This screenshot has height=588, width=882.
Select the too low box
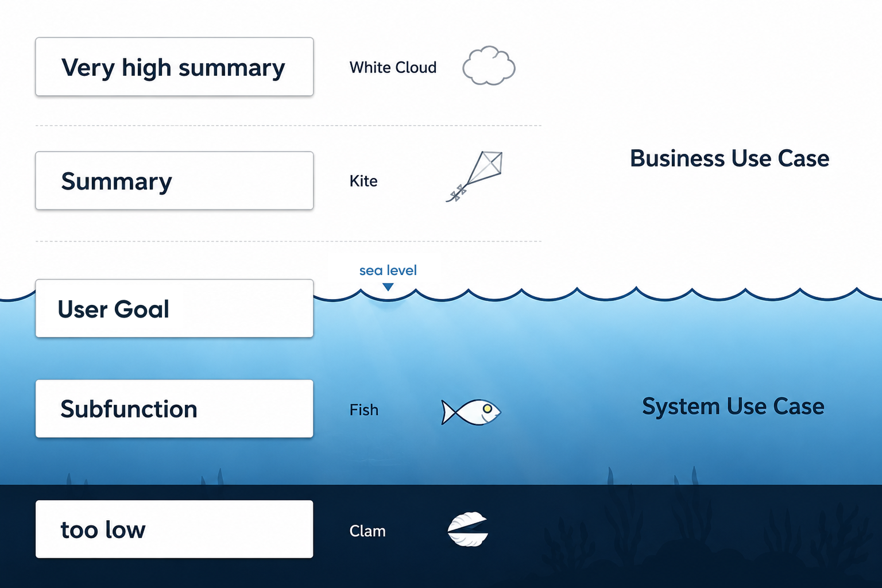(175, 529)
